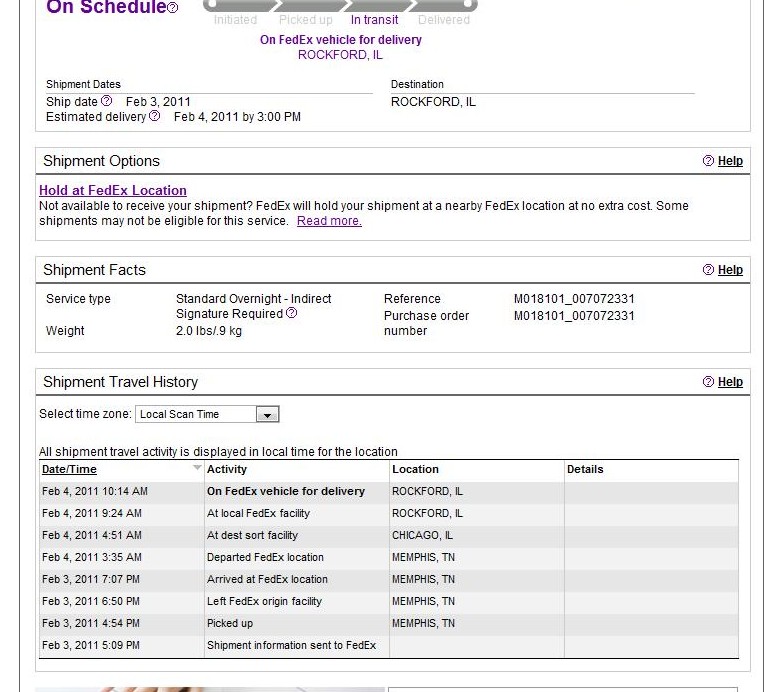Click the bold On FedEx vehicle for delivery activity
This screenshot has height=692, width=774.
[286, 491]
